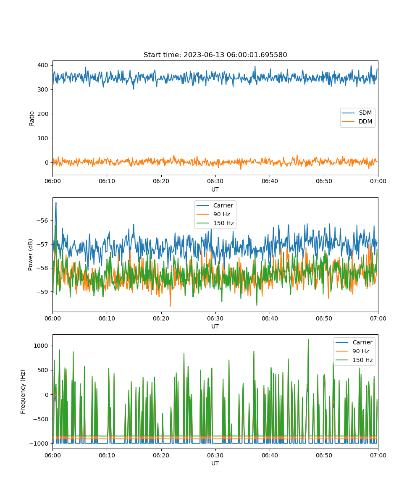
Task: Click '90 Hz' in the Frequency plot legend
Action: (361, 351)
